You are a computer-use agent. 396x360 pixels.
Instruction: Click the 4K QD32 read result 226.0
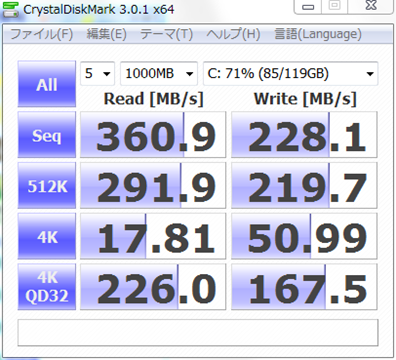click(153, 287)
